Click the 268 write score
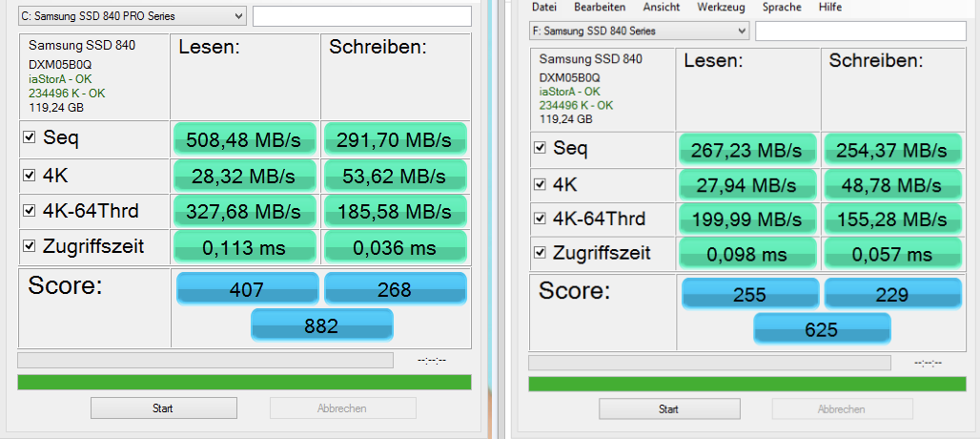Screen dimensions: 980x439 click(x=395, y=289)
